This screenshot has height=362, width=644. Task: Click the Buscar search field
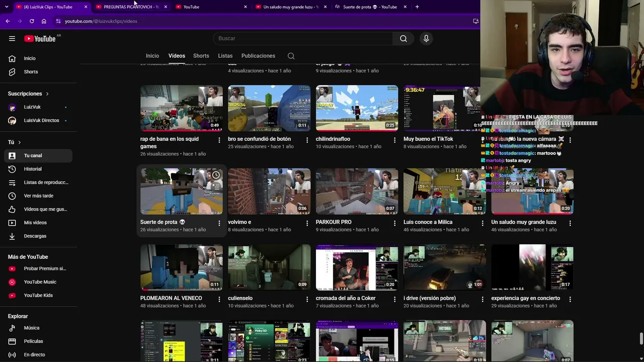point(303,39)
